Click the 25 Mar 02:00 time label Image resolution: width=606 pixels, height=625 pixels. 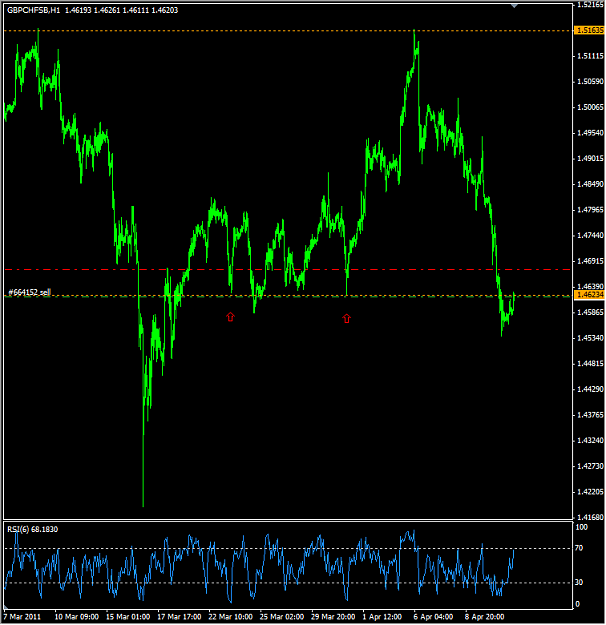(282, 617)
